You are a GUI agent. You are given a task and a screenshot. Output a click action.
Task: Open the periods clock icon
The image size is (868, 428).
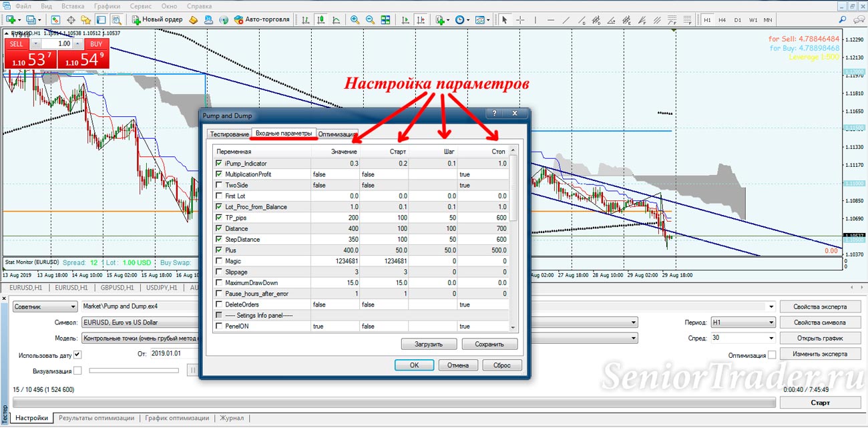(459, 20)
